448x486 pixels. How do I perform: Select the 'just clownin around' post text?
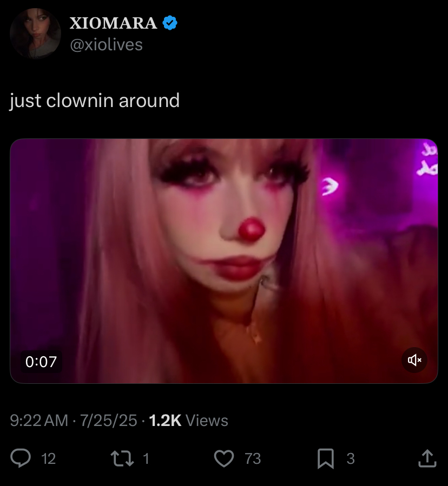tap(95, 101)
